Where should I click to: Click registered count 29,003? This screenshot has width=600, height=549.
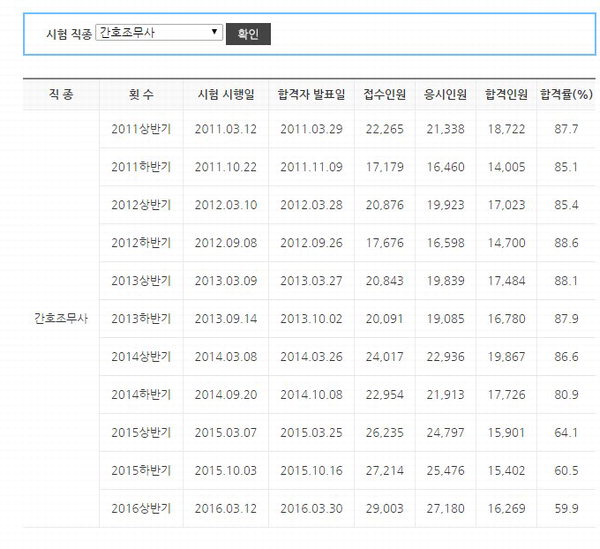point(385,508)
